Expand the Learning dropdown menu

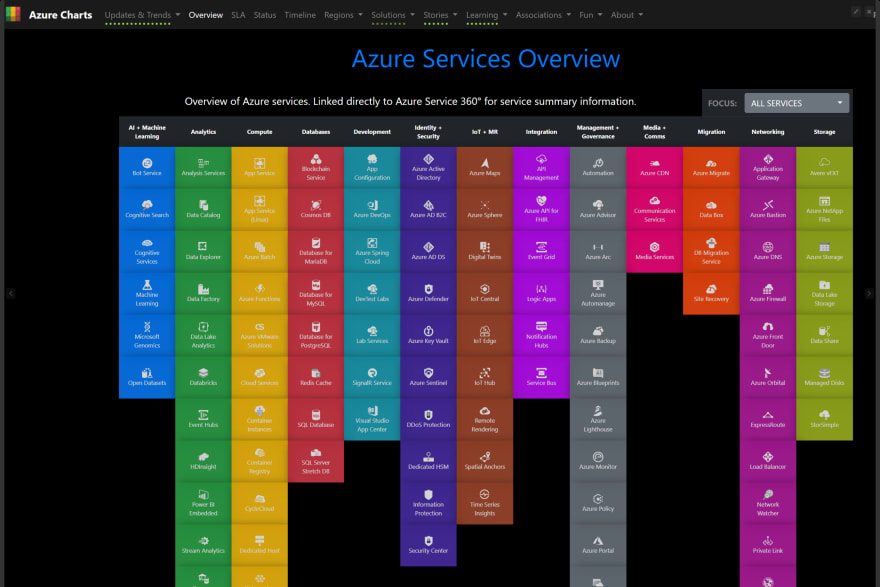coord(486,15)
